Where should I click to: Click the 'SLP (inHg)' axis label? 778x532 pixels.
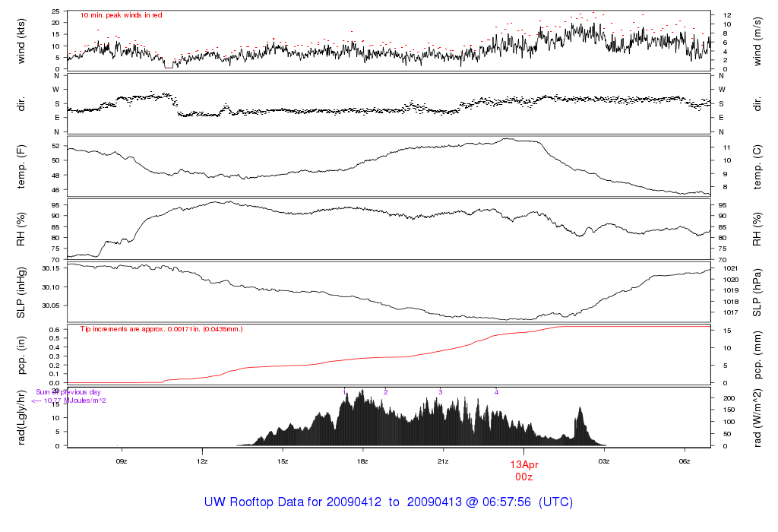(x=21, y=293)
